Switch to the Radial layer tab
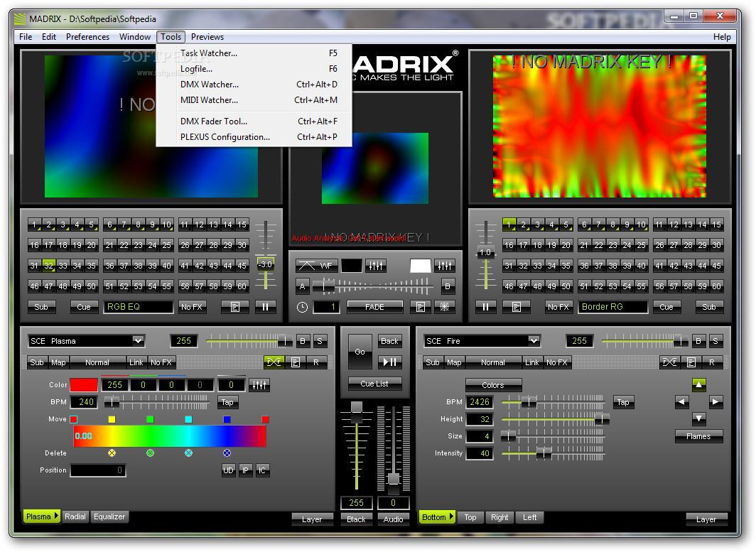 [75, 516]
